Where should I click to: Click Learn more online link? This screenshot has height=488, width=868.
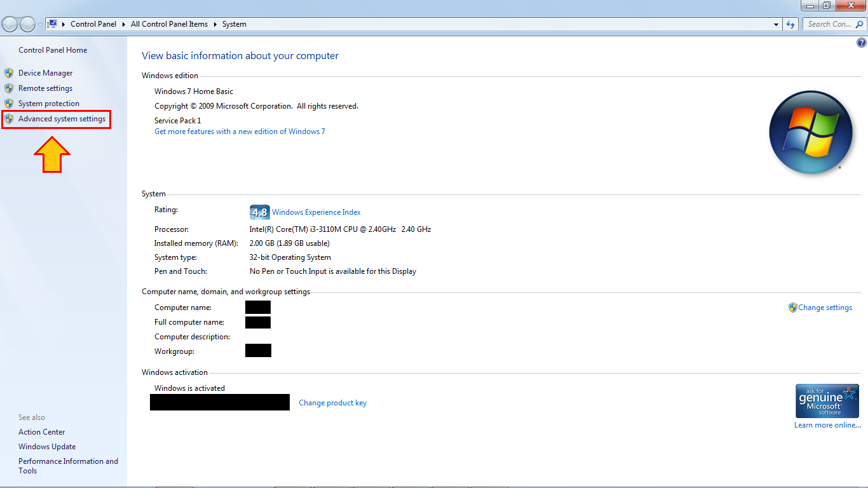[x=827, y=425]
